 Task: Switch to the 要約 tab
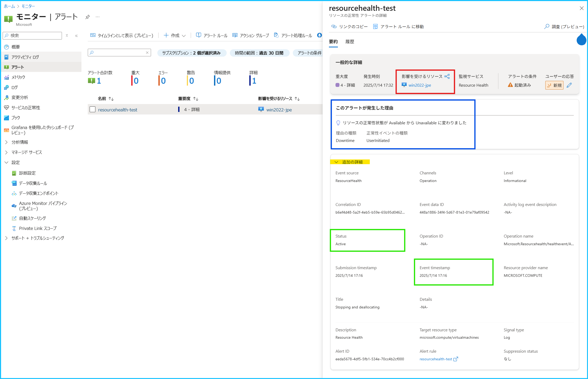(333, 42)
